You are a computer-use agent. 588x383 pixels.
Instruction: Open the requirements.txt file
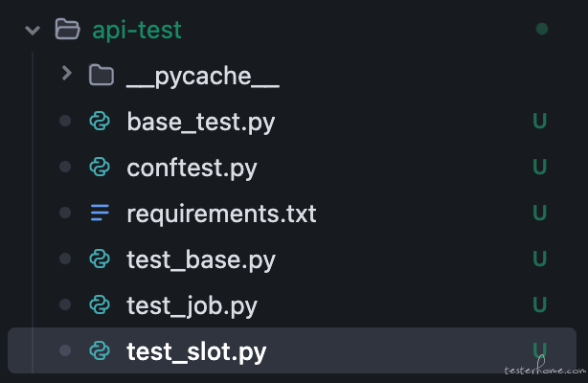[221, 214]
